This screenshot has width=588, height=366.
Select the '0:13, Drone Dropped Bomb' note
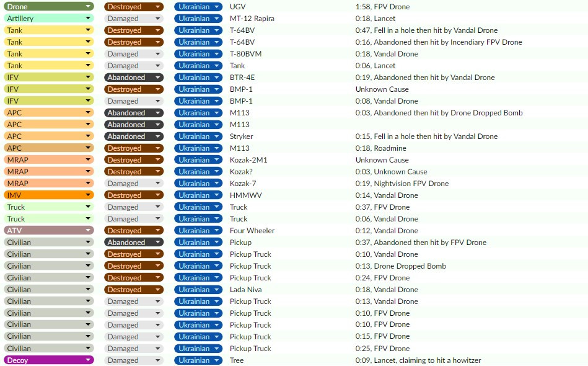400,266
